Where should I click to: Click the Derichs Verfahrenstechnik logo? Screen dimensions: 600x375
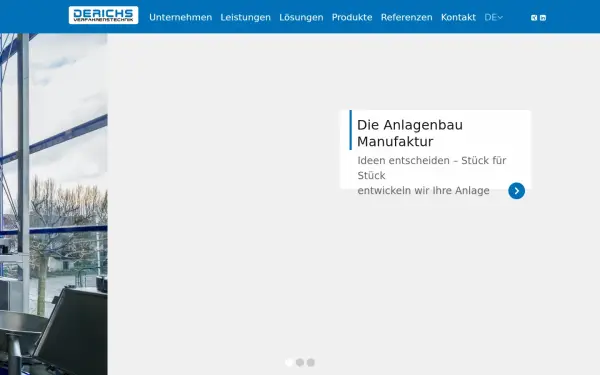pos(103,15)
